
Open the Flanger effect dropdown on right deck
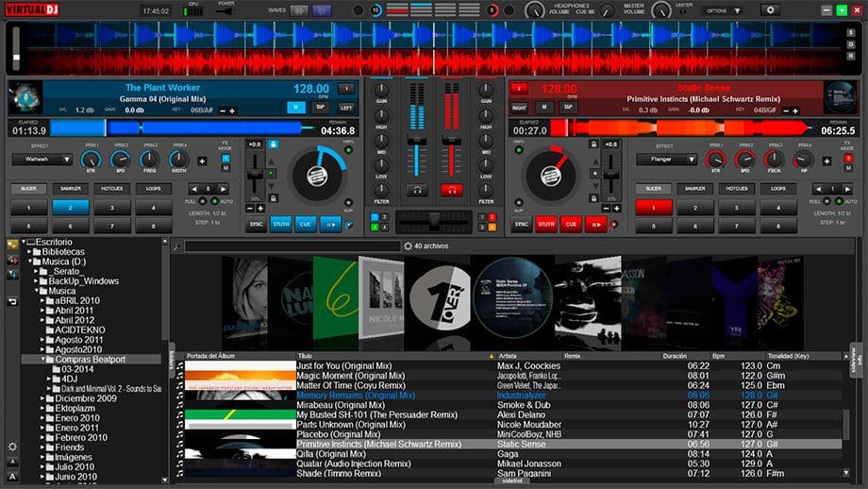tap(666, 160)
